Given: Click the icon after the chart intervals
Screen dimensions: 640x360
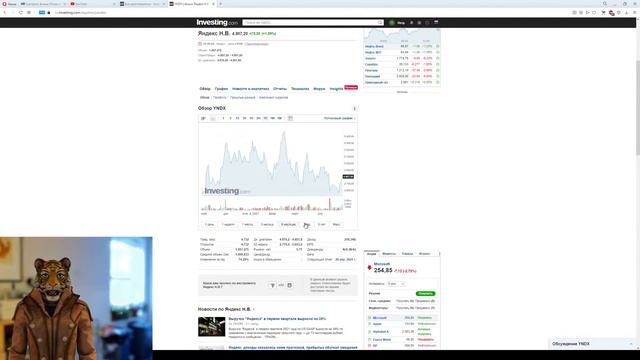Looking at the screenshot, I should [x=290, y=118].
